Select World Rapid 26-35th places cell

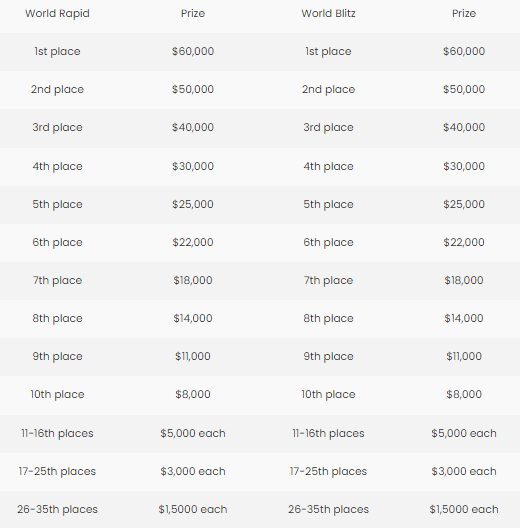[57, 509]
